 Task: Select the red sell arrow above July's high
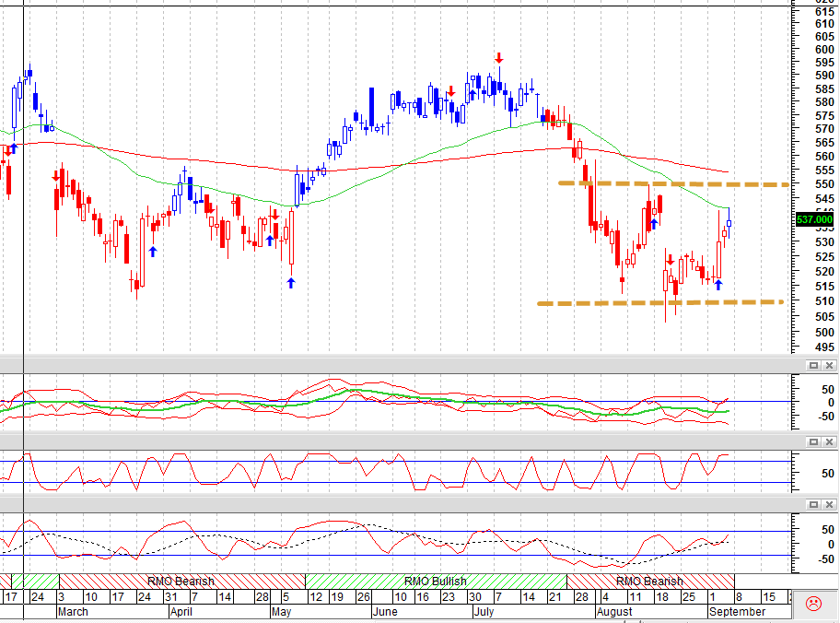click(x=499, y=58)
